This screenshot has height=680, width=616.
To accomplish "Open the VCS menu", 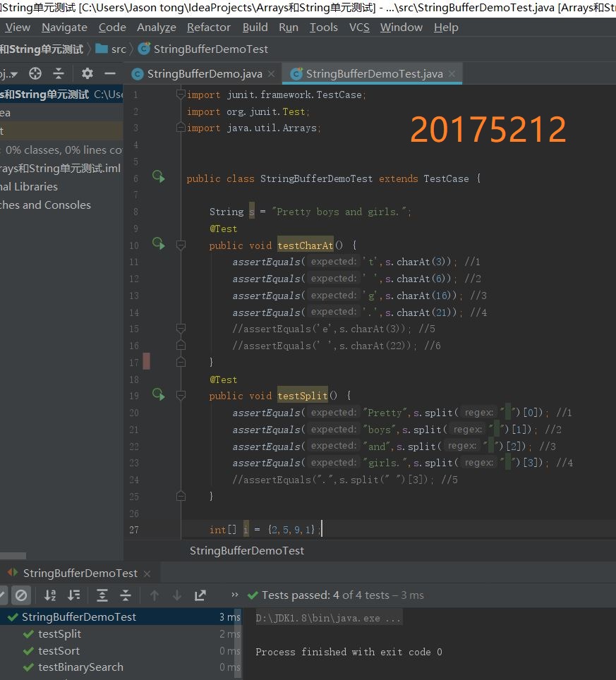I will (359, 28).
